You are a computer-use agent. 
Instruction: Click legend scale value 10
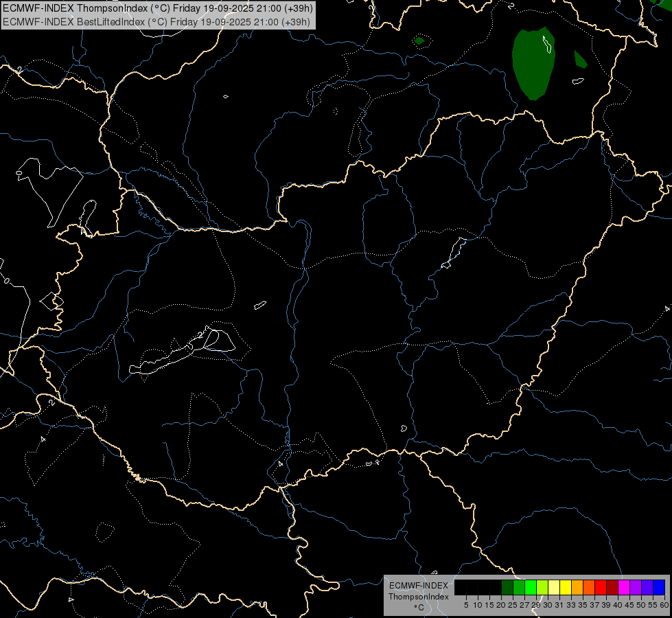click(478, 605)
